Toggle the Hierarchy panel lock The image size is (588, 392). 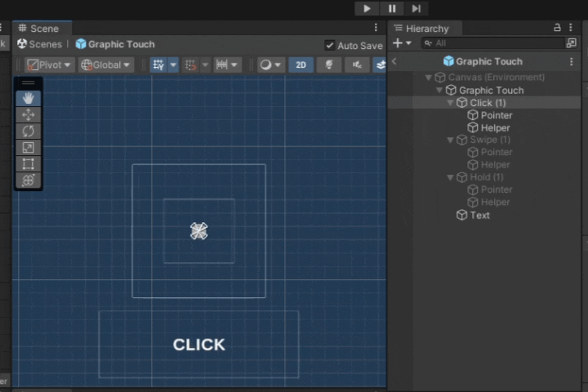(558, 28)
